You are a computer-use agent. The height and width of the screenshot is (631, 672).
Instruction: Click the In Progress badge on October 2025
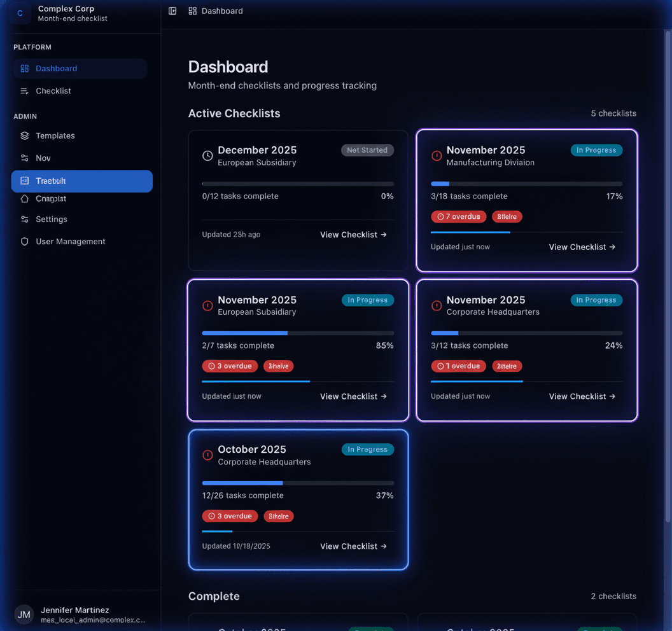pyautogui.click(x=368, y=449)
